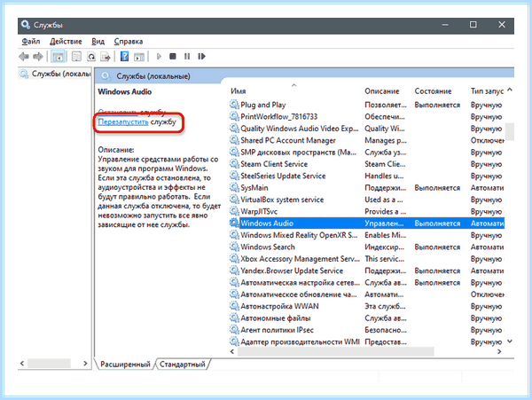
Task: Open the Help question mark icon
Action: coord(124,56)
